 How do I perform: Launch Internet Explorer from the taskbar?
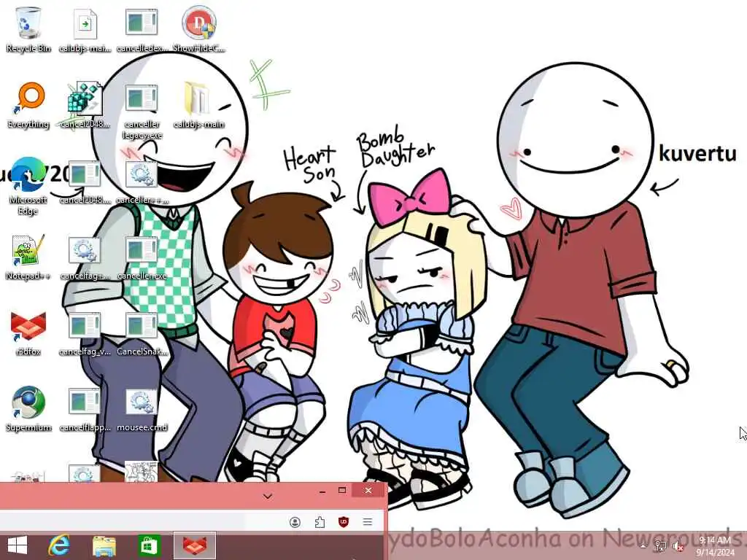coord(59,545)
